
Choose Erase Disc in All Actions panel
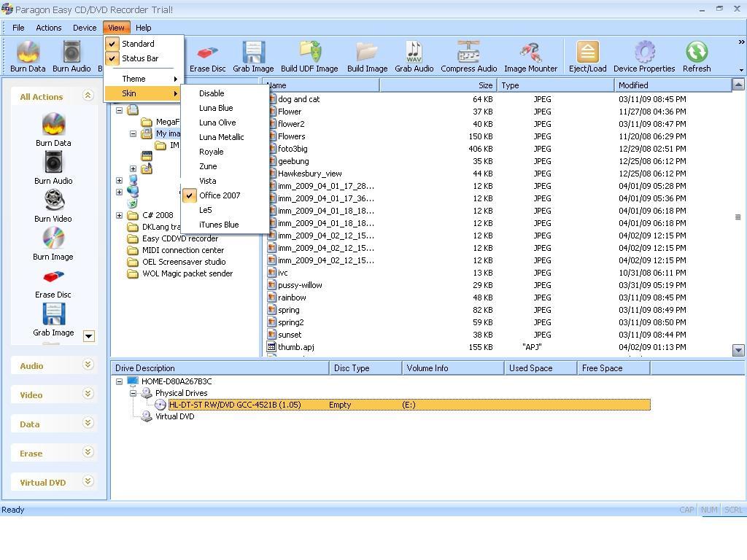pyautogui.click(x=53, y=276)
